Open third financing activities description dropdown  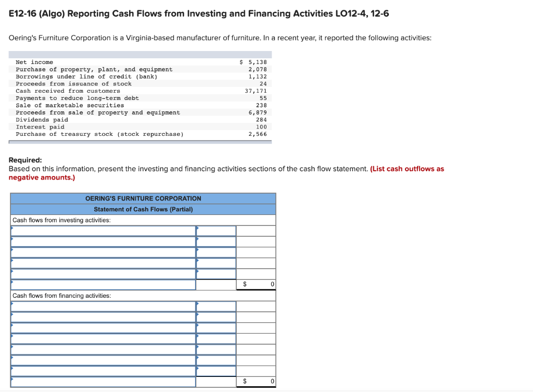pyautogui.click(x=103, y=328)
